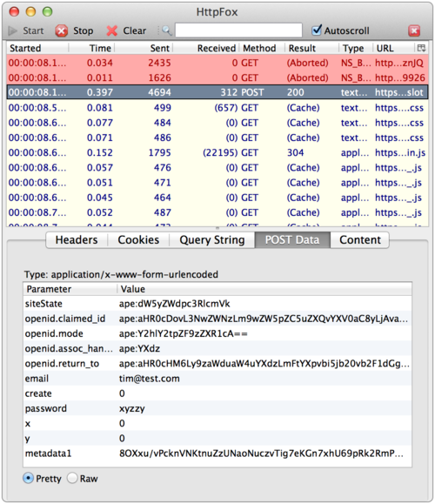
Task: Click the x parameter row
Action: pos(217,423)
